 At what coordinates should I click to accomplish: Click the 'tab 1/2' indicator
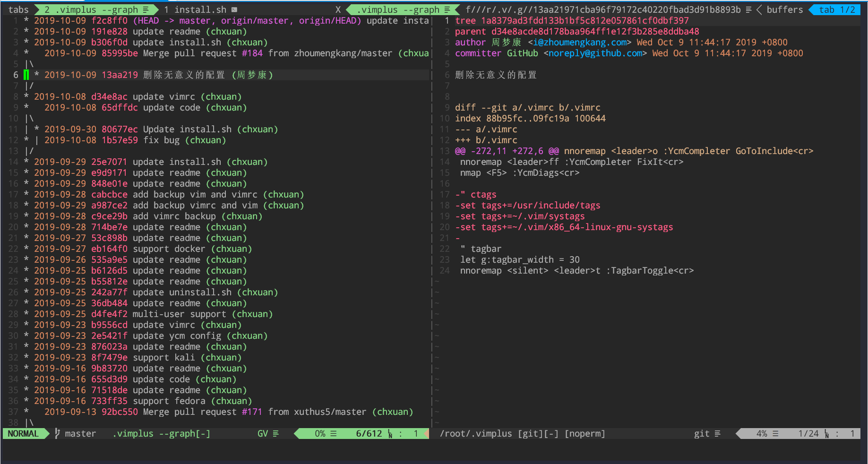tap(837, 10)
